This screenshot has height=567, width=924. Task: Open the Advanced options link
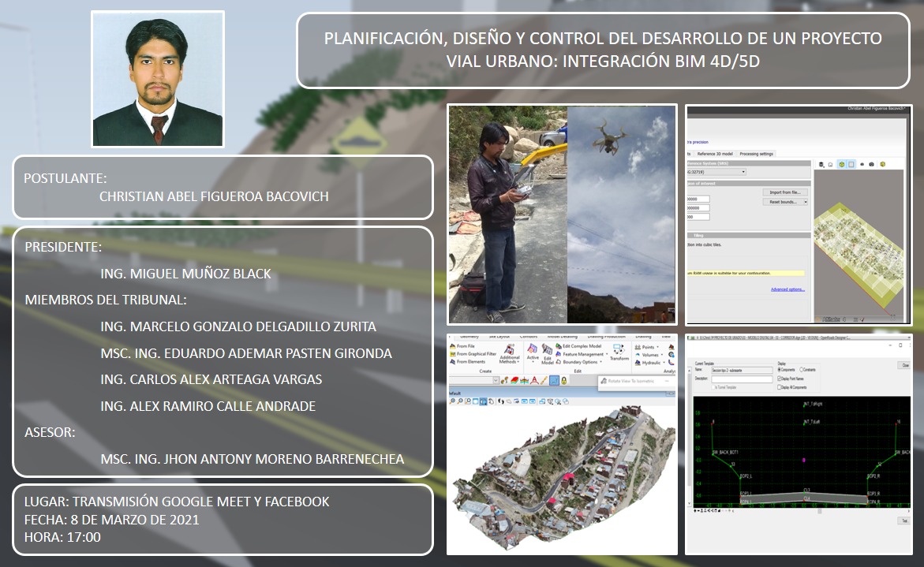pos(787,289)
